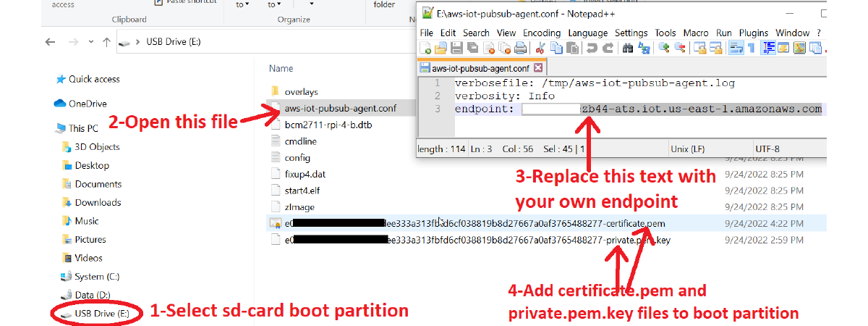
Task: Zoom out on Notepad++ editor text
Action: (x=681, y=48)
